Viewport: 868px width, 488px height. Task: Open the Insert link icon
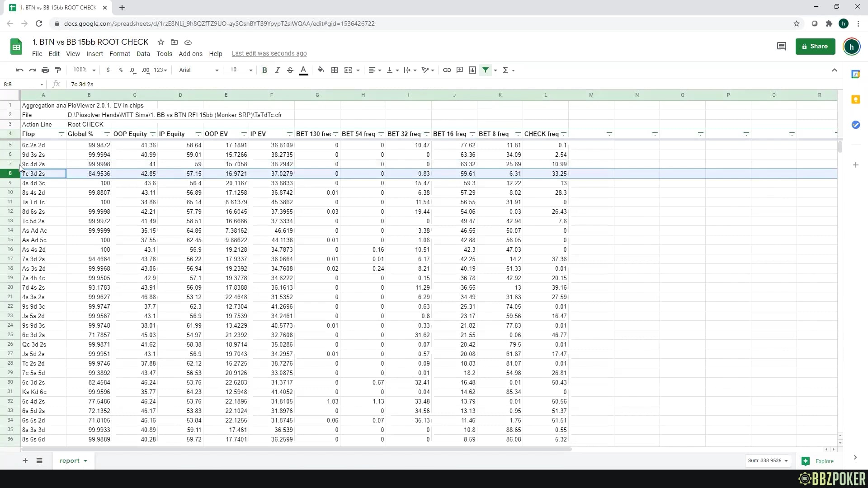[447, 70]
